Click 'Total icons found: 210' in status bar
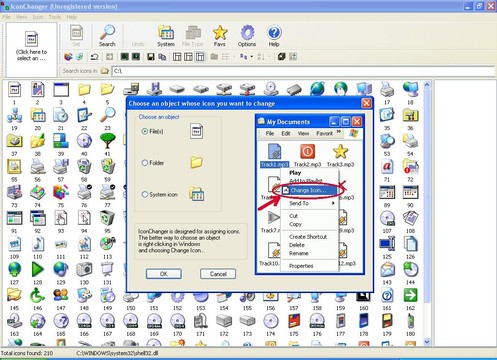 point(27,353)
